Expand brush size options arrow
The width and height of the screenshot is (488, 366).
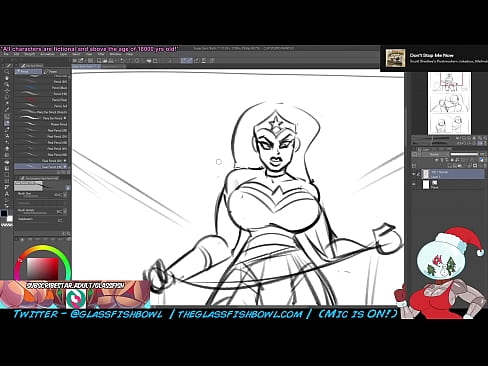[65, 195]
